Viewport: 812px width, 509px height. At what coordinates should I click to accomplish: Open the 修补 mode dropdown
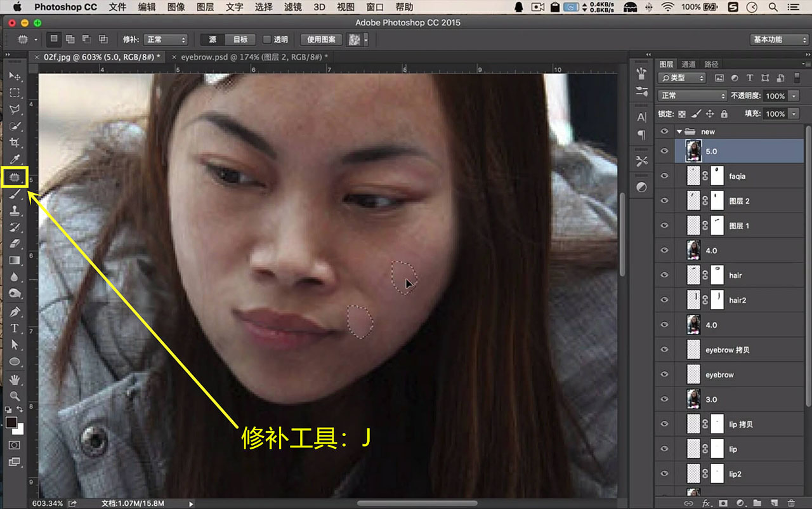[165, 39]
